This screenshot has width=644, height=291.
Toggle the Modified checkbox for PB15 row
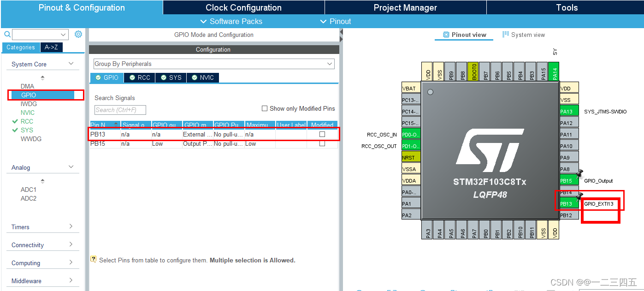tap(322, 143)
